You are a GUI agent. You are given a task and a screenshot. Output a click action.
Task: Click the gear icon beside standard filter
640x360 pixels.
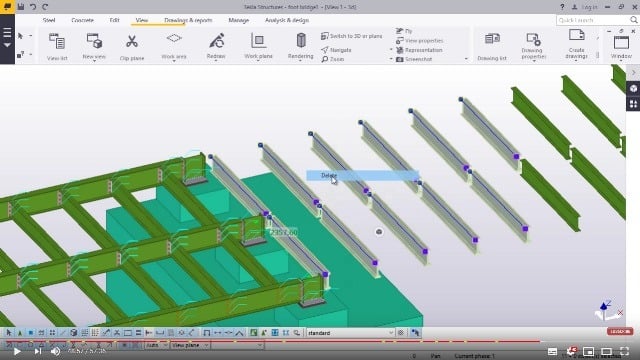[401, 333]
